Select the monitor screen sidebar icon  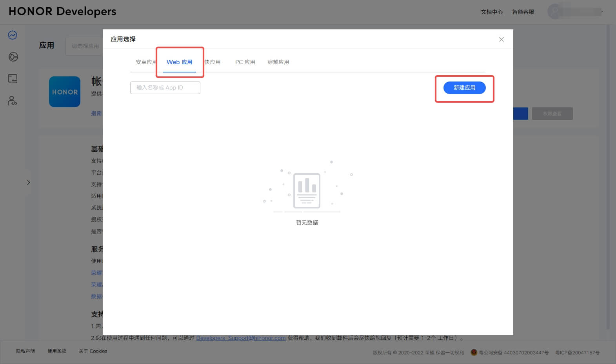13,79
